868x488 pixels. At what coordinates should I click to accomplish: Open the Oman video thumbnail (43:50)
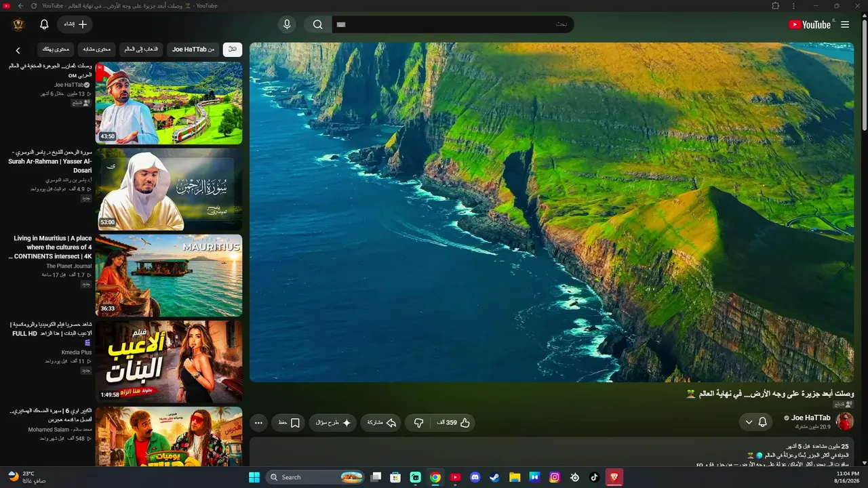click(169, 103)
